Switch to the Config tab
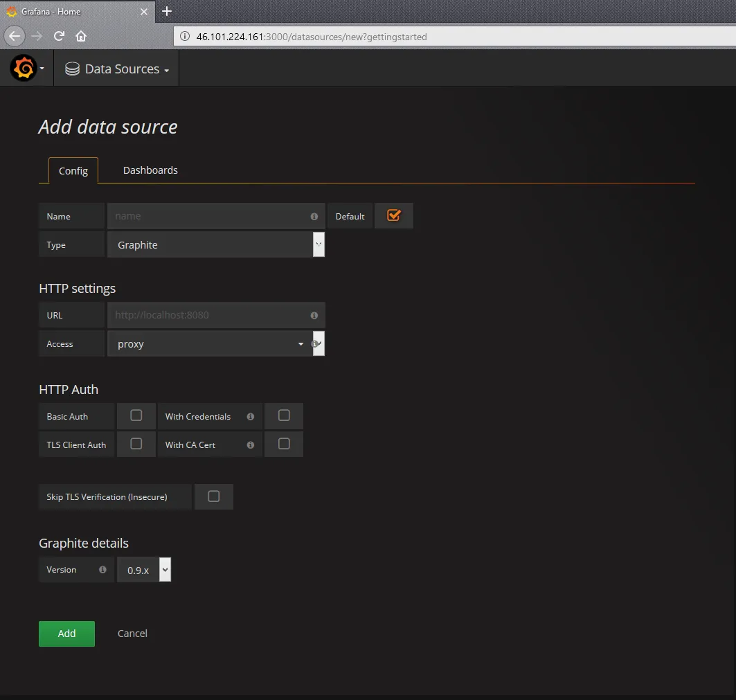This screenshot has height=700, width=736. (73, 170)
